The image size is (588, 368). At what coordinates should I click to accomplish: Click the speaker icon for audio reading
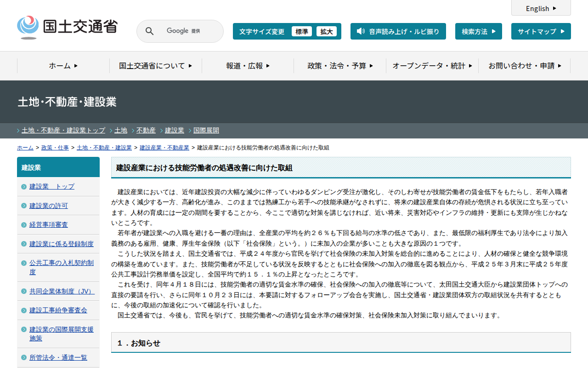(x=361, y=31)
